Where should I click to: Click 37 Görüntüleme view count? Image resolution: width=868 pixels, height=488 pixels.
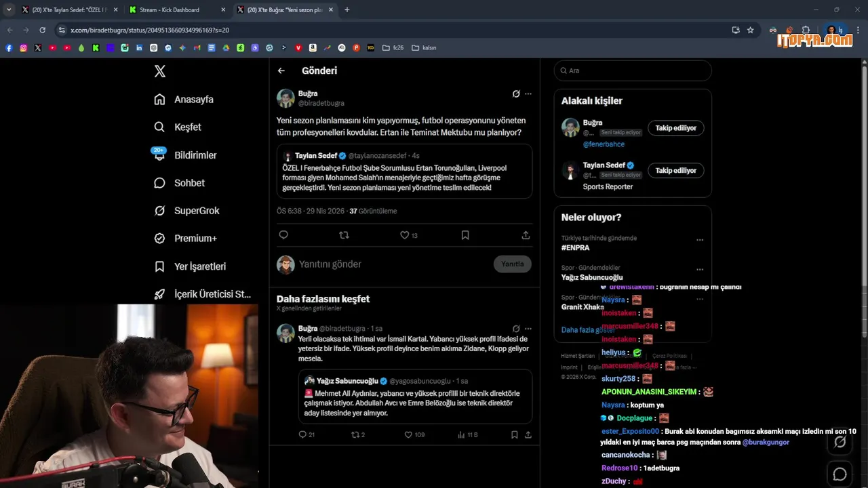[x=373, y=211]
